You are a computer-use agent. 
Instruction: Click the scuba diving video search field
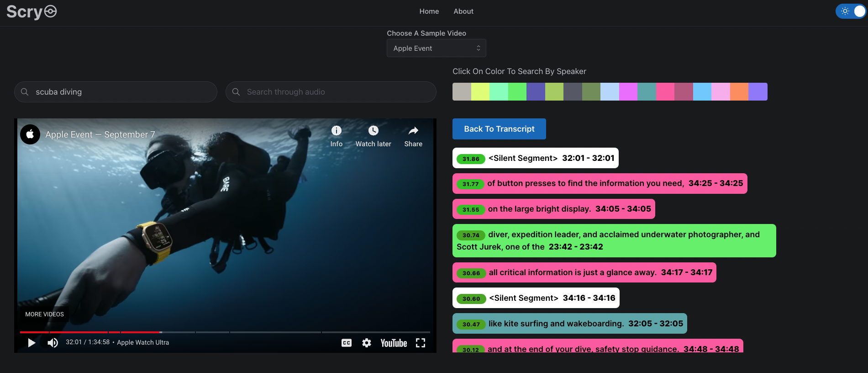click(116, 92)
